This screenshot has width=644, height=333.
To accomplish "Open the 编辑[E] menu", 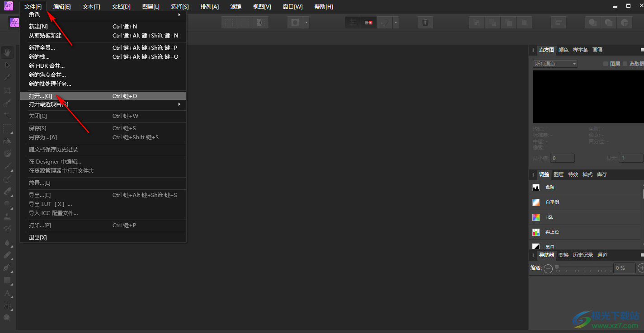I will click(x=62, y=6).
